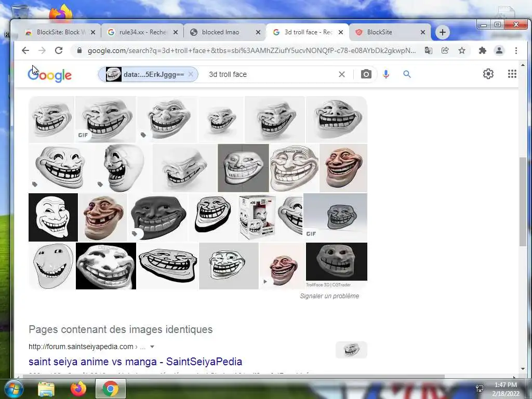Open the Chrome profile avatar
This screenshot has width=532, height=399.
pyautogui.click(x=499, y=50)
